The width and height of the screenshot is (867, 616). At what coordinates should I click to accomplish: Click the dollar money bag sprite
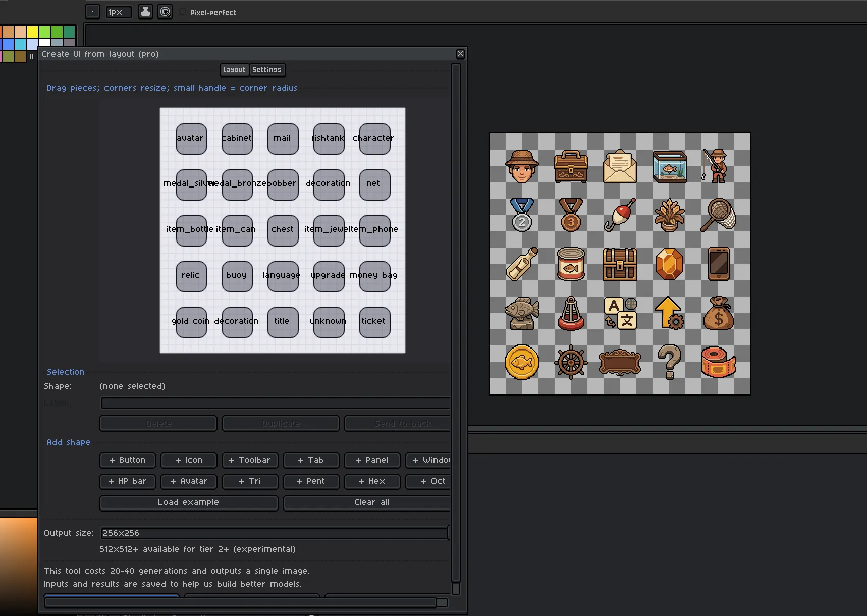718,313
